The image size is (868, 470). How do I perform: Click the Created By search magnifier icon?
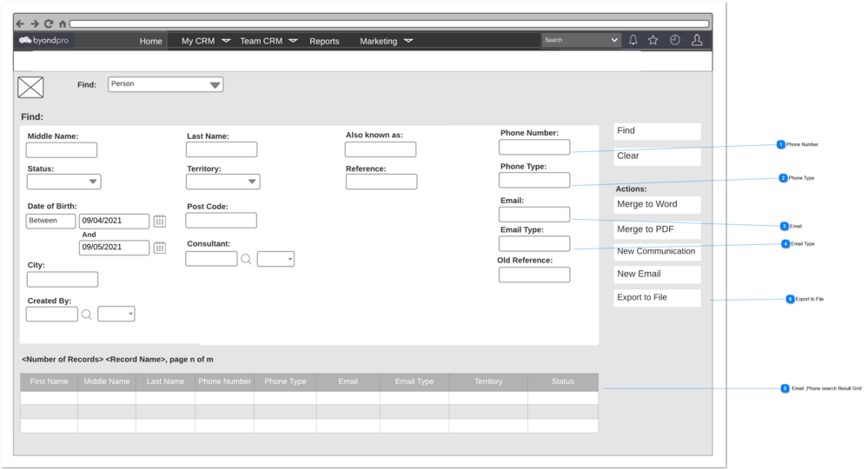[86, 314]
